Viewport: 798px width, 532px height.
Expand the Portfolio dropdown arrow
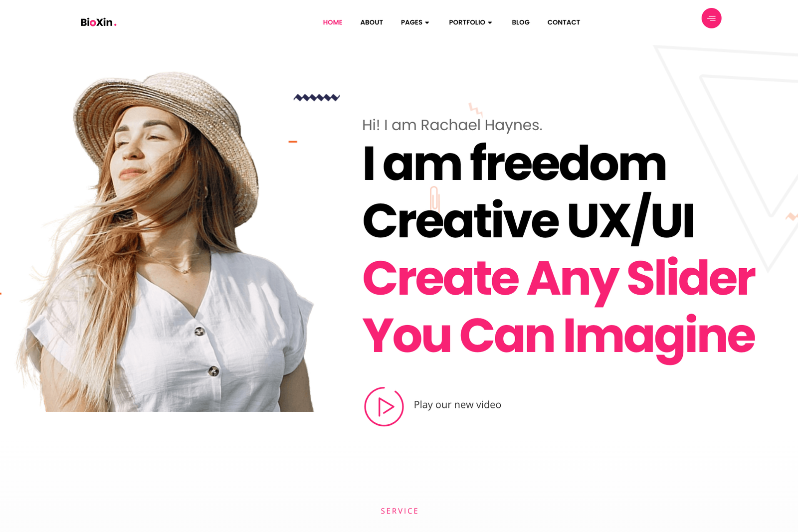[490, 23]
